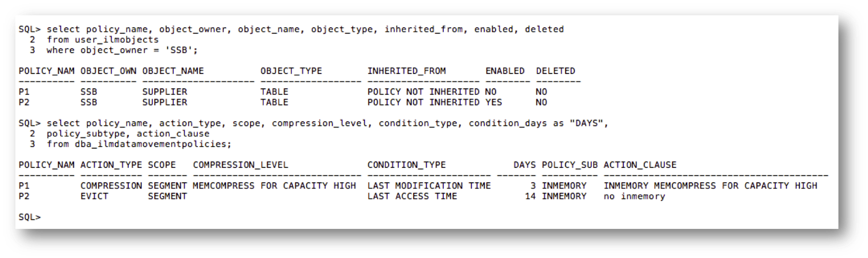Viewport: 868px width, 258px height.
Task: Click the DELETED column header
Action: [x=555, y=71]
